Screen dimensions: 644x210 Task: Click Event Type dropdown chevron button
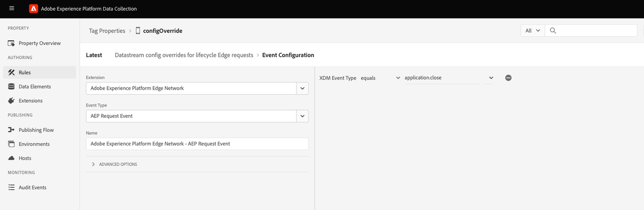[302, 116]
